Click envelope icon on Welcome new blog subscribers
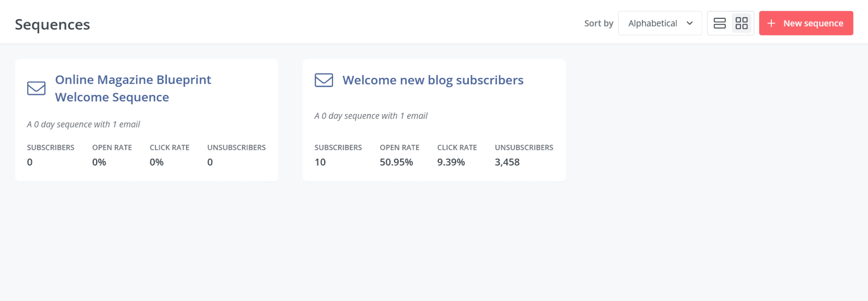 (324, 80)
